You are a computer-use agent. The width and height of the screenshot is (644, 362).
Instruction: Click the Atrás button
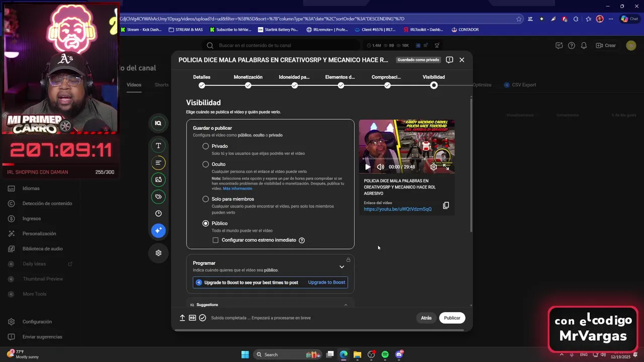(426, 318)
